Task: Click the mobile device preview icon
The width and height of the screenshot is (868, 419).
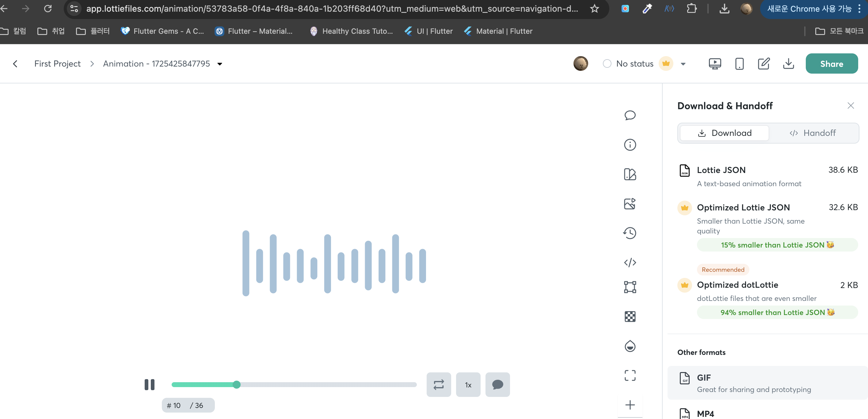Action: (739, 64)
